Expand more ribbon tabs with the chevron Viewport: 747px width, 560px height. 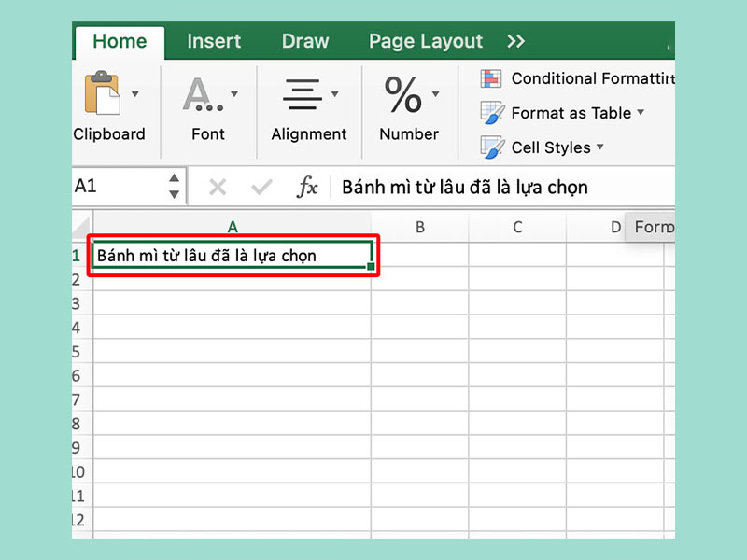515,41
